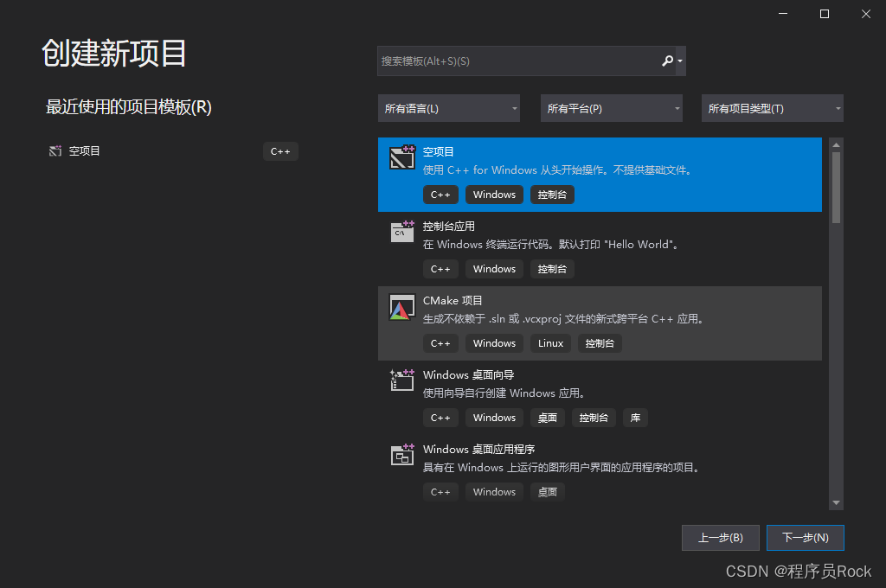
Task: Click the Console App (控制台应用) template icon
Action: click(402, 232)
